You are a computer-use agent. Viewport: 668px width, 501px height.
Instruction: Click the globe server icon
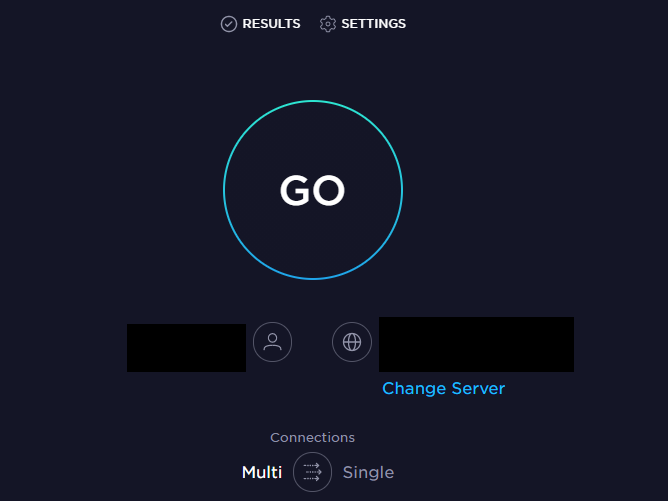tap(352, 342)
